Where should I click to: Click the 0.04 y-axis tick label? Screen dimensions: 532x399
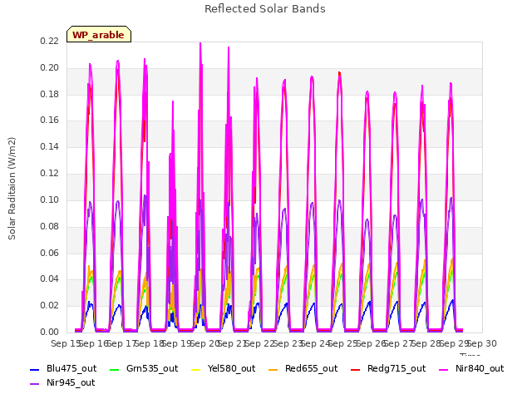coord(50,279)
